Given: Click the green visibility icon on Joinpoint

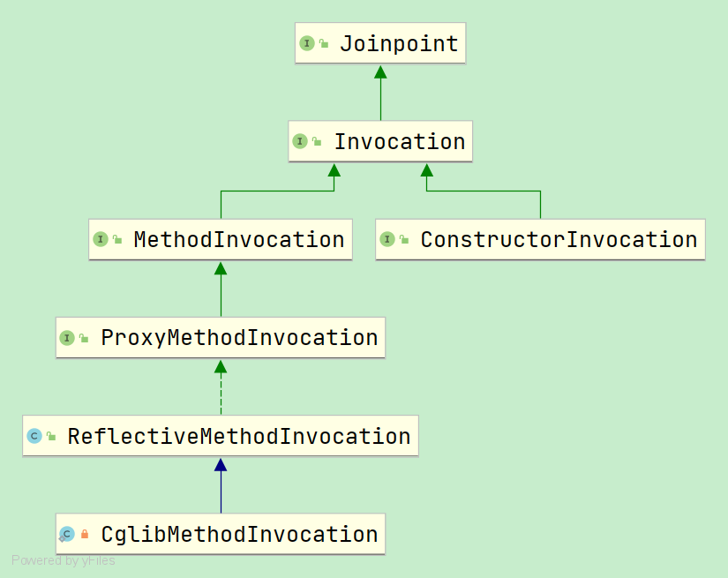Looking at the screenshot, I should [x=324, y=44].
